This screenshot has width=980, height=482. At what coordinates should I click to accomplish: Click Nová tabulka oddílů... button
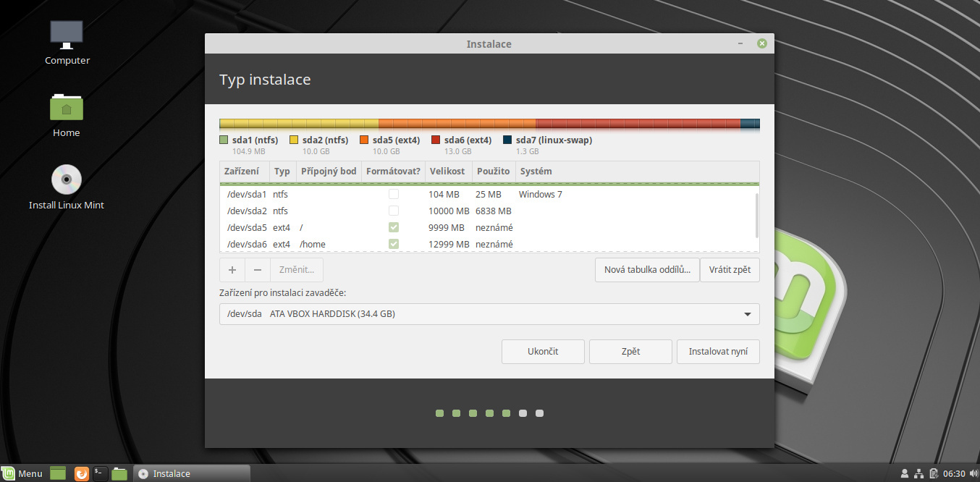point(648,270)
